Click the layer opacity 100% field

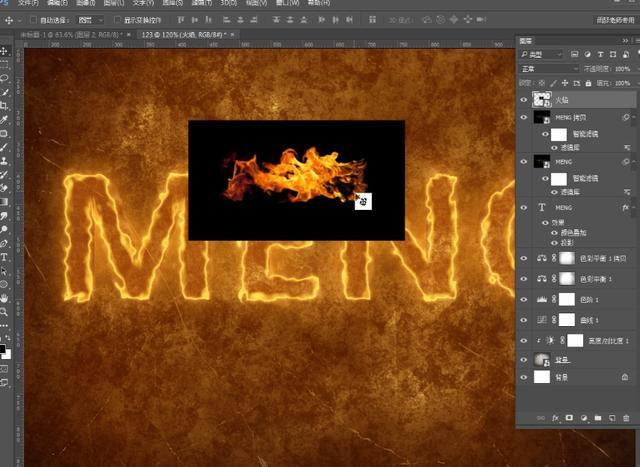(622, 69)
